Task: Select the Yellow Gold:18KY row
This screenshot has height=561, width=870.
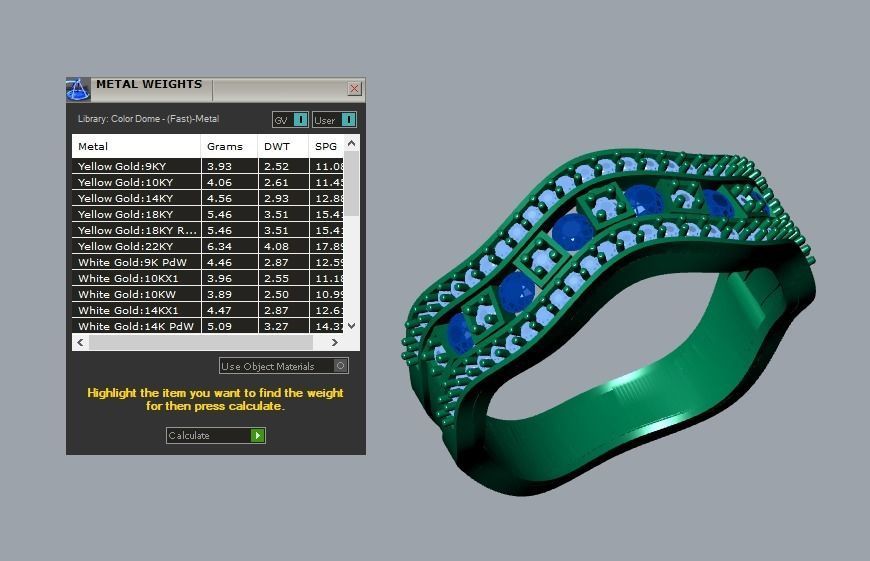Action: pyautogui.click(x=208, y=214)
